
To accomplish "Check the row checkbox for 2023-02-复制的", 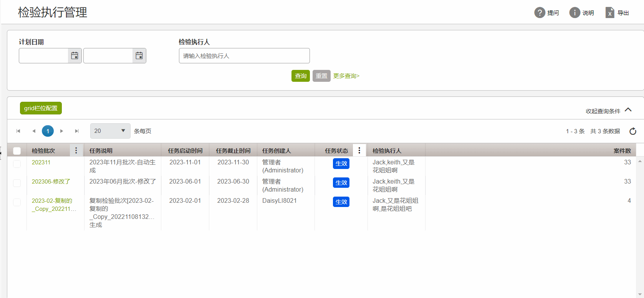I will click(x=17, y=202).
